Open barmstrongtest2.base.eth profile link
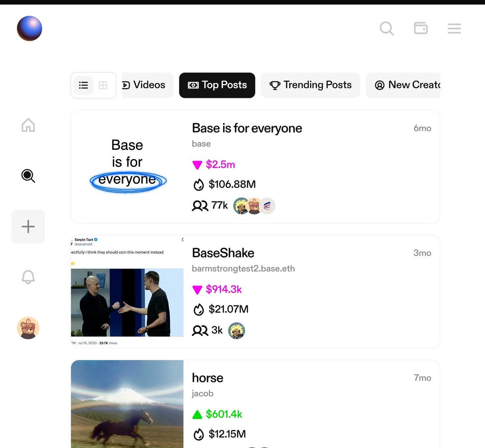Viewport: 485px width, 448px height. pyautogui.click(x=243, y=268)
